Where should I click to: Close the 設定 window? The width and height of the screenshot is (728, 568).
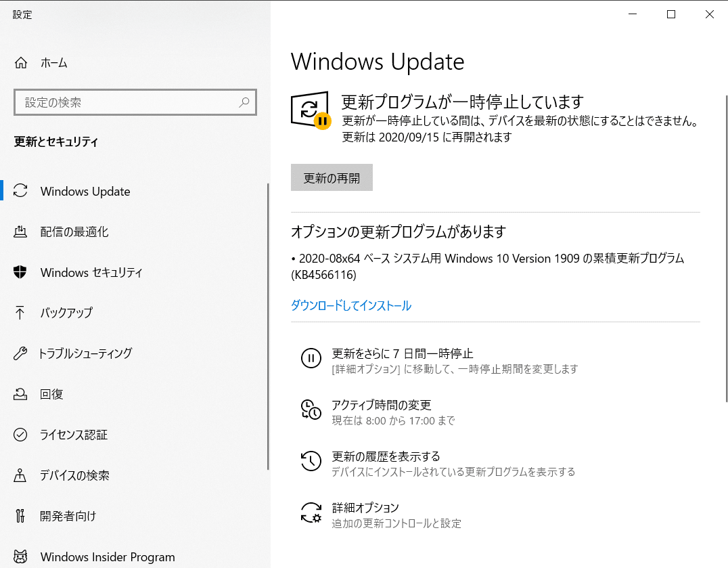coord(710,14)
